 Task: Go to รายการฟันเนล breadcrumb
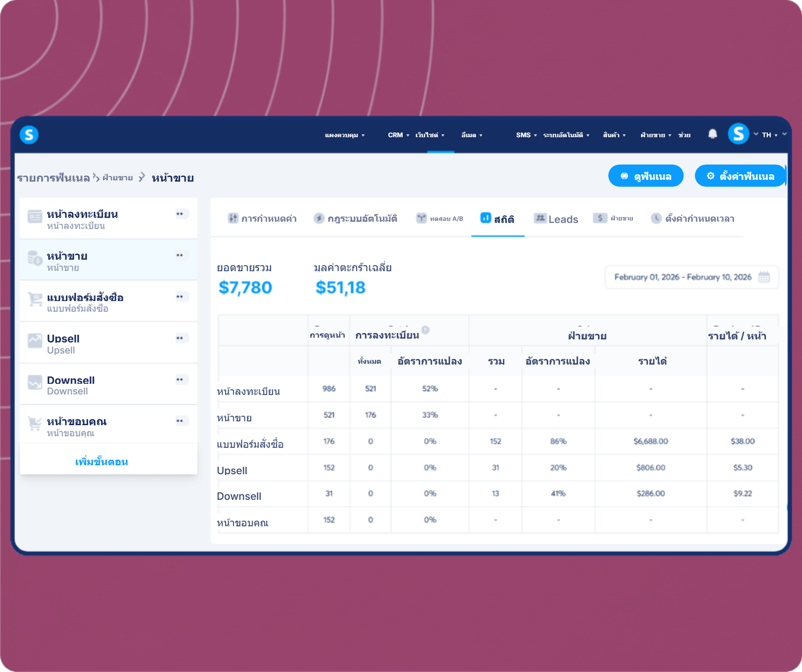tap(53, 178)
